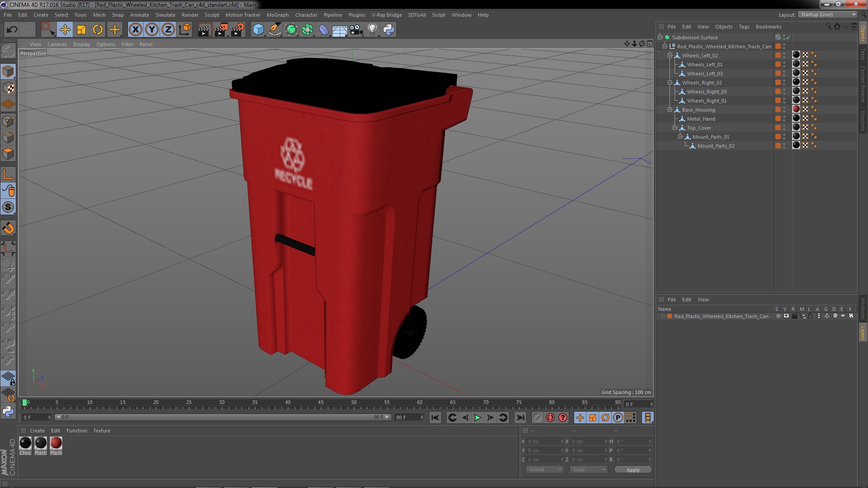Image resolution: width=868 pixels, height=488 pixels.
Task: Open the Deformer objects icon
Action: point(324,30)
